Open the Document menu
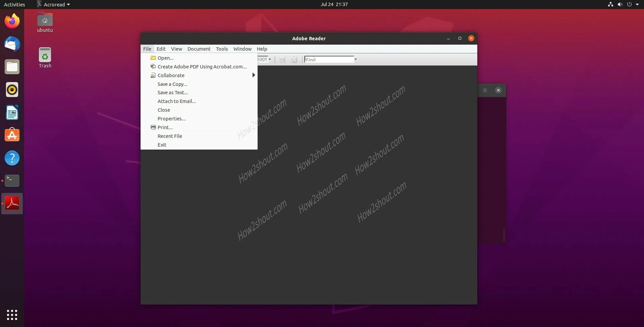The image size is (644, 327). pyautogui.click(x=199, y=49)
